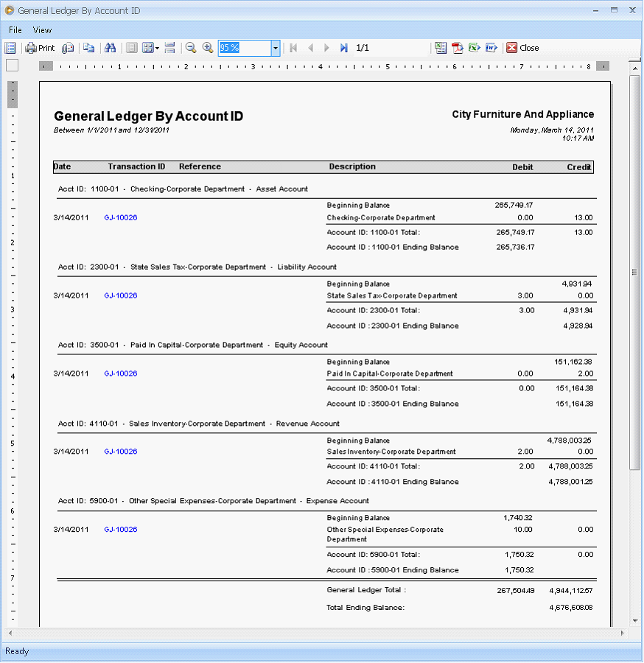Screen dimensions: 644x663
Task: Click the Close button on the toolbar
Action: (523, 48)
